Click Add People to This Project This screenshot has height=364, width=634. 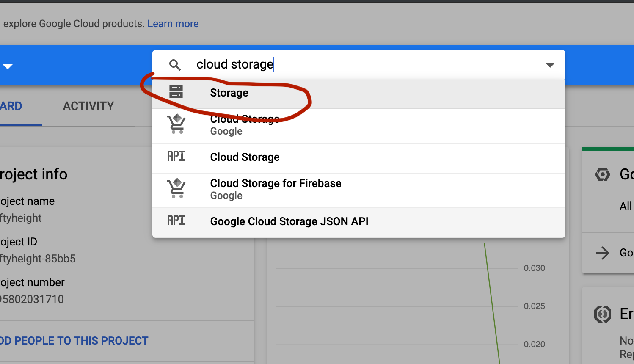click(74, 341)
